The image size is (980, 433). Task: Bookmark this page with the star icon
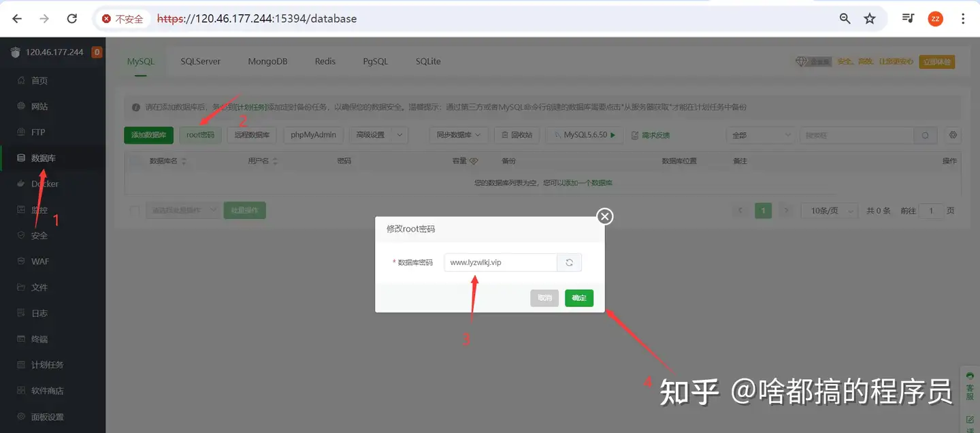click(870, 19)
